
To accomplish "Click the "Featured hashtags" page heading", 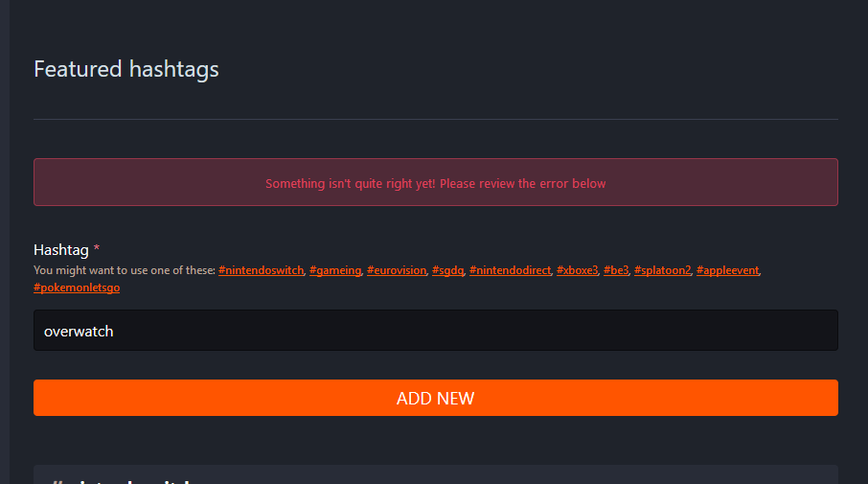I will 126,69.
